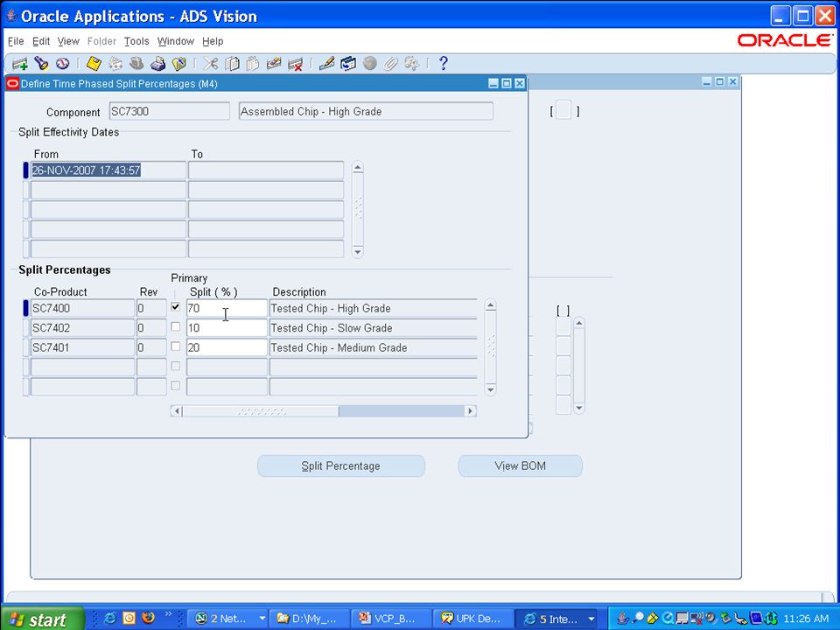Click the Find flashlight icon

[41, 64]
